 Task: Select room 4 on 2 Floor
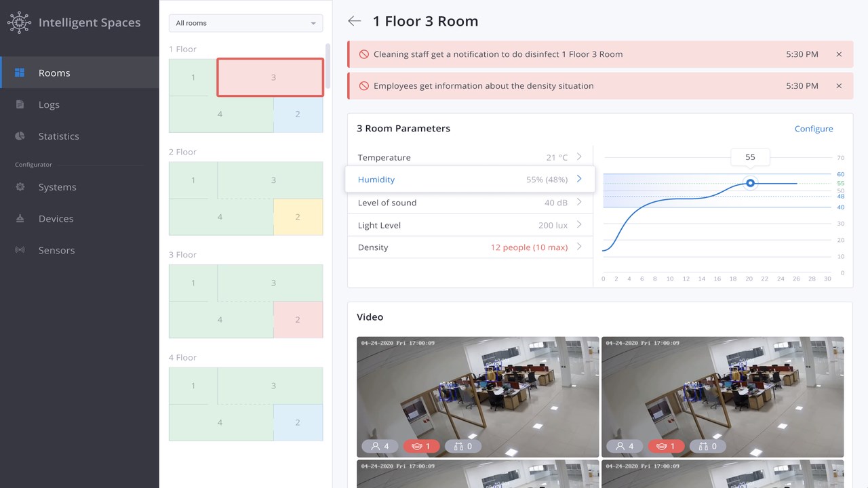click(221, 217)
